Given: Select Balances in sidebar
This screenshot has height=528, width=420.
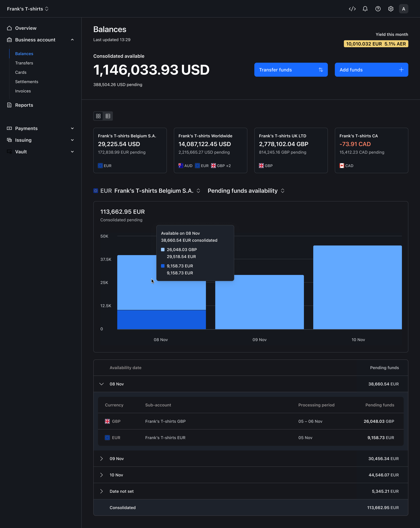Looking at the screenshot, I should [24, 54].
